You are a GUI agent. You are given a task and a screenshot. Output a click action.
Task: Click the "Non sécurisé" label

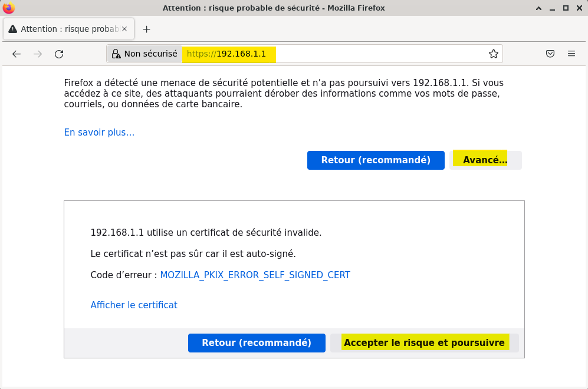[151, 54]
